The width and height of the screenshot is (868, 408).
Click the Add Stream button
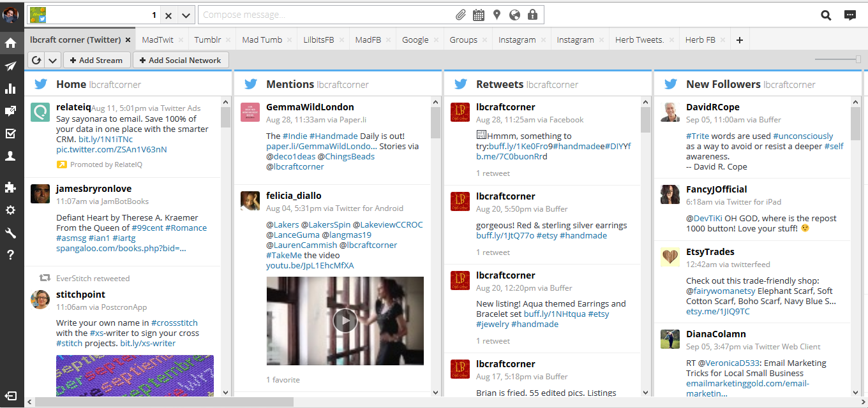96,60
